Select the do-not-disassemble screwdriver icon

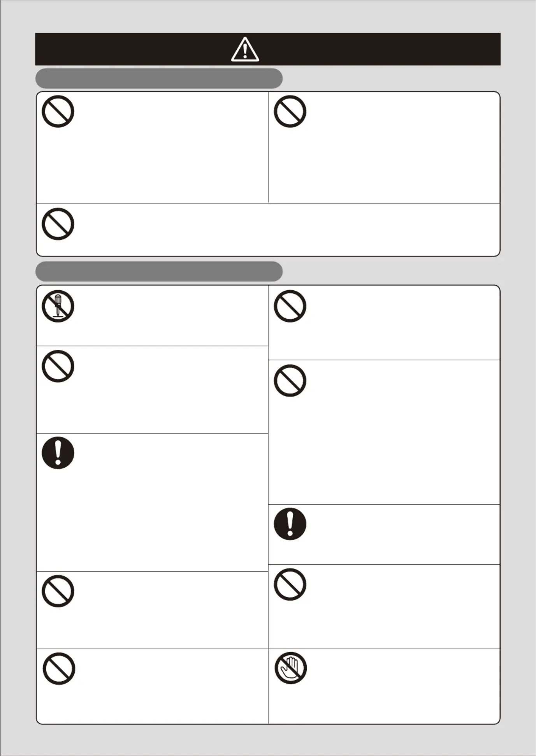(58, 306)
